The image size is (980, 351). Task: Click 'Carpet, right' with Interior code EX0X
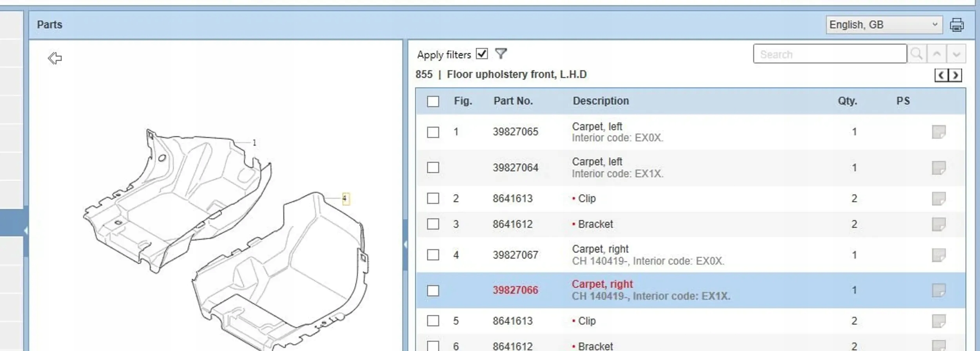[600, 249]
